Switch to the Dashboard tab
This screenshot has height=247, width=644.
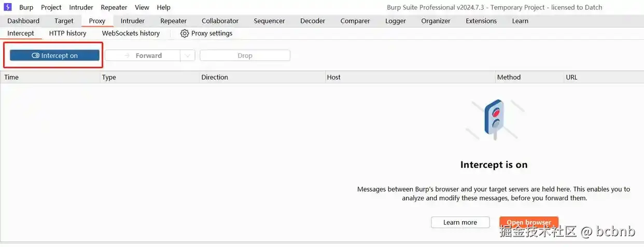pyautogui.click(x=23, y=21)
